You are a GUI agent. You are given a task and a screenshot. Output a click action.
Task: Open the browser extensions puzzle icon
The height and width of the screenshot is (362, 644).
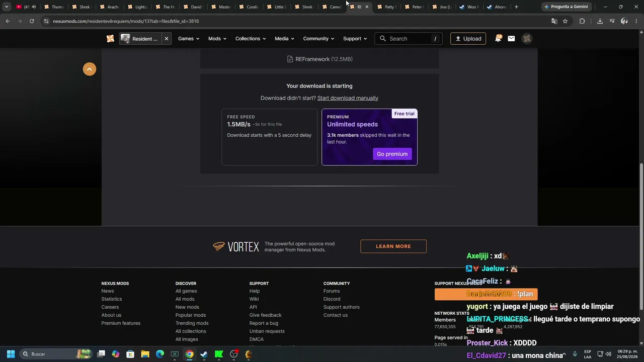click(x=582, y=21)
